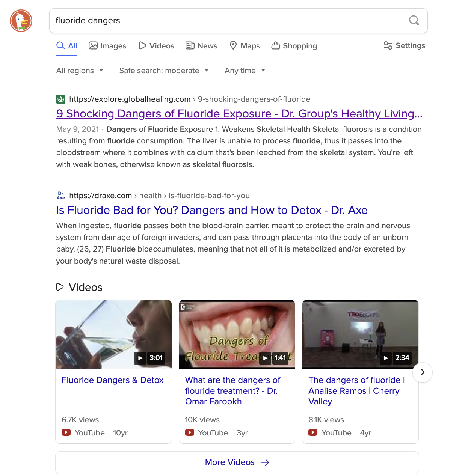Open 9 Shocking Dangers of Fluoride Exposure link

[x=239, y=114]
